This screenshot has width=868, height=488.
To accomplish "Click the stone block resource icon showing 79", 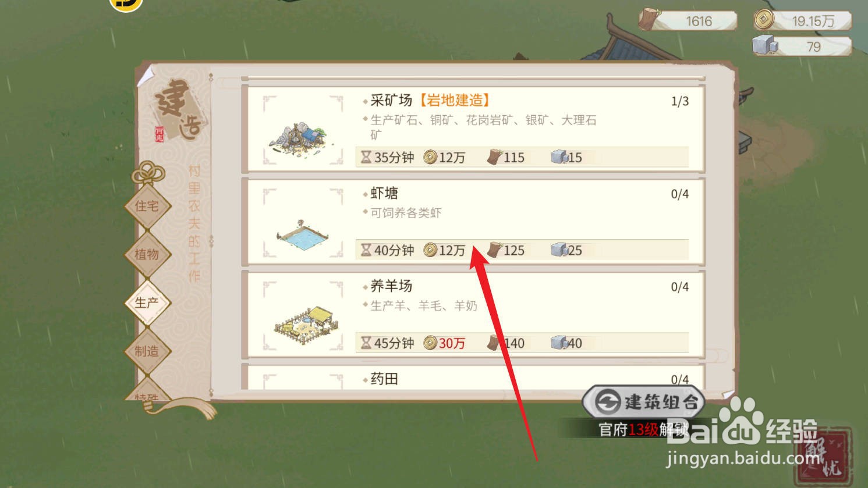I will pyautogui.click(x=766, y=45).
